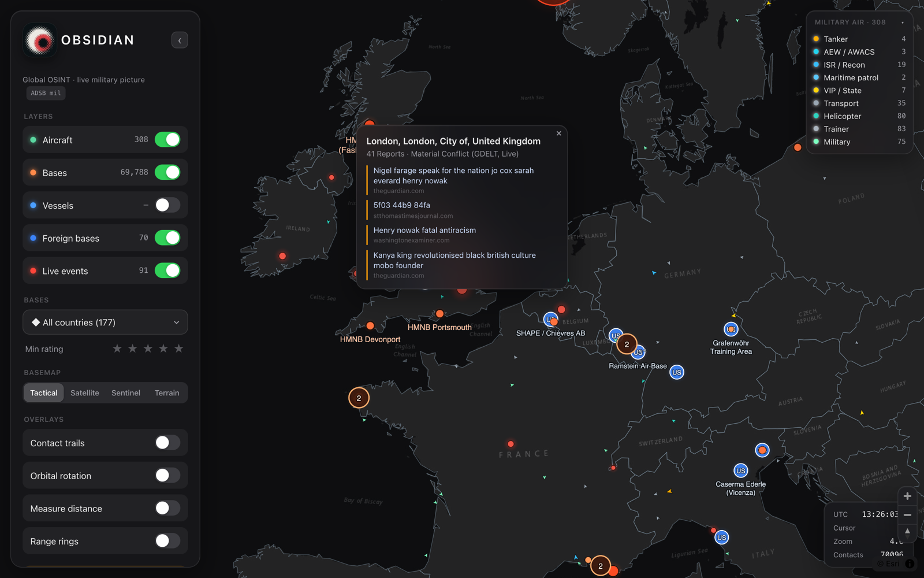Click the 41 Reports Material Conflict subtitle
Image resolution: width=924 pixels, height=578 pixels.
(x=442, y=154)
